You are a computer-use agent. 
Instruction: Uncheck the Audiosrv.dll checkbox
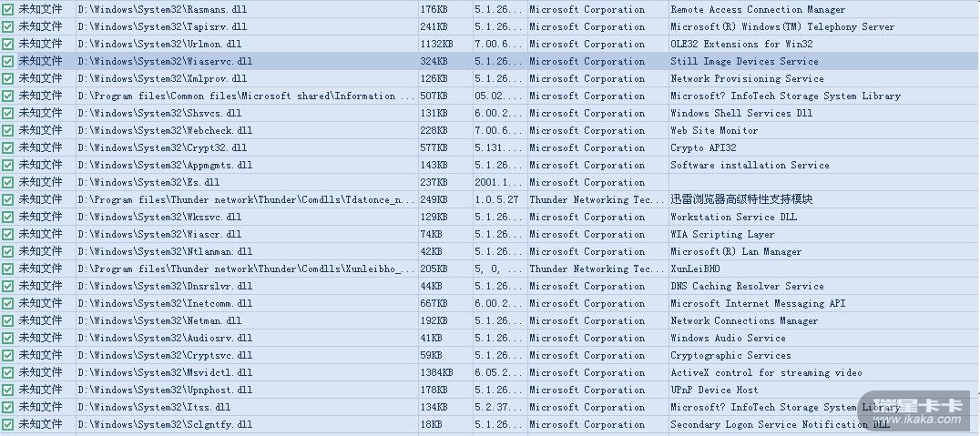tap(7, 338)
